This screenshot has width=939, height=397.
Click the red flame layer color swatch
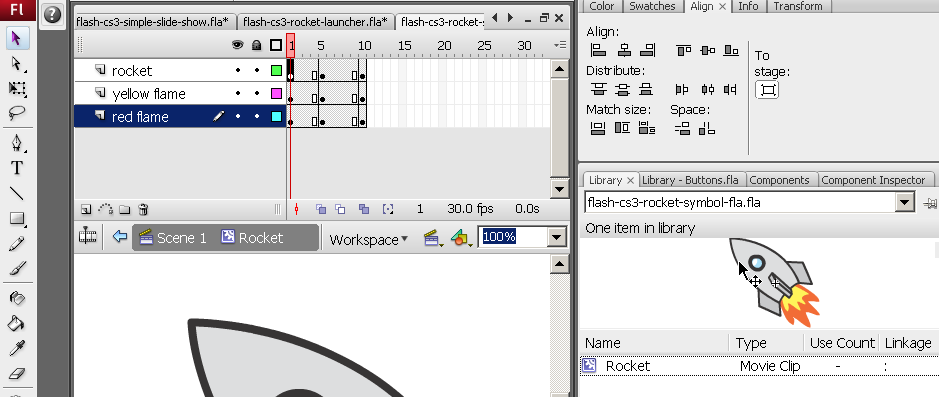pos(276,117)
